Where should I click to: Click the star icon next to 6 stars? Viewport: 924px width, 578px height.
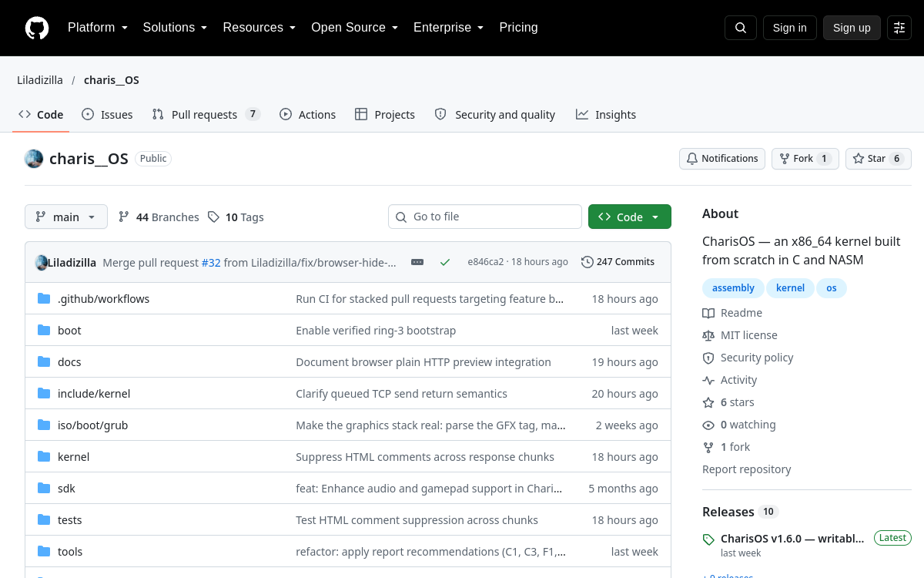pos(708,402)
